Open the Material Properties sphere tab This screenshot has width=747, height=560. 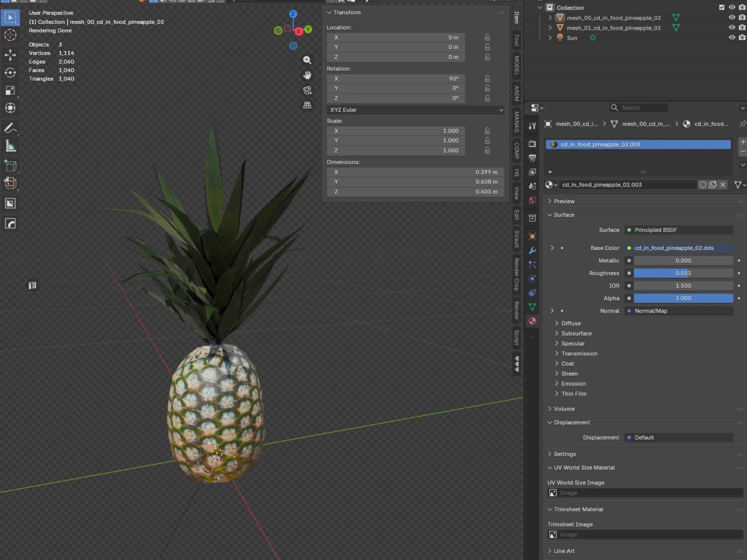532,321
